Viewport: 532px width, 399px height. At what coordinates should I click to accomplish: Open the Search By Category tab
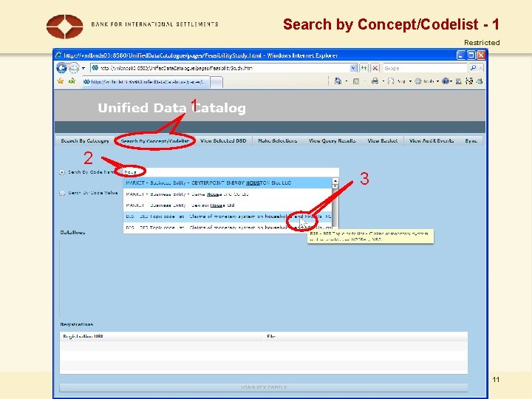85,141
